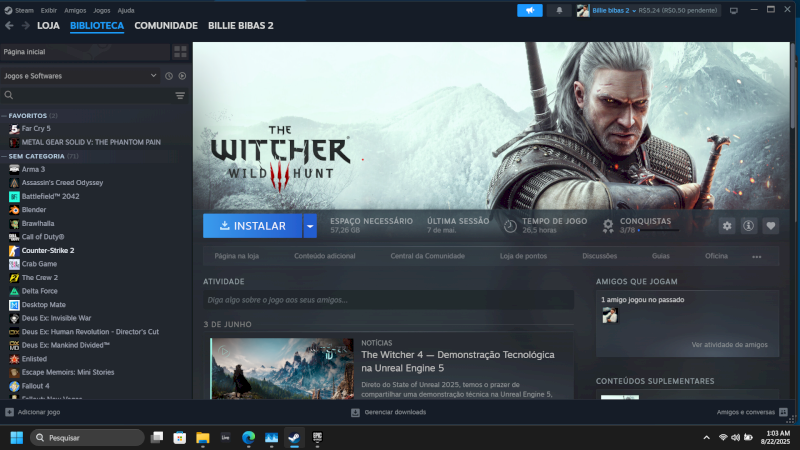Open the Guias link

[661, 256]
